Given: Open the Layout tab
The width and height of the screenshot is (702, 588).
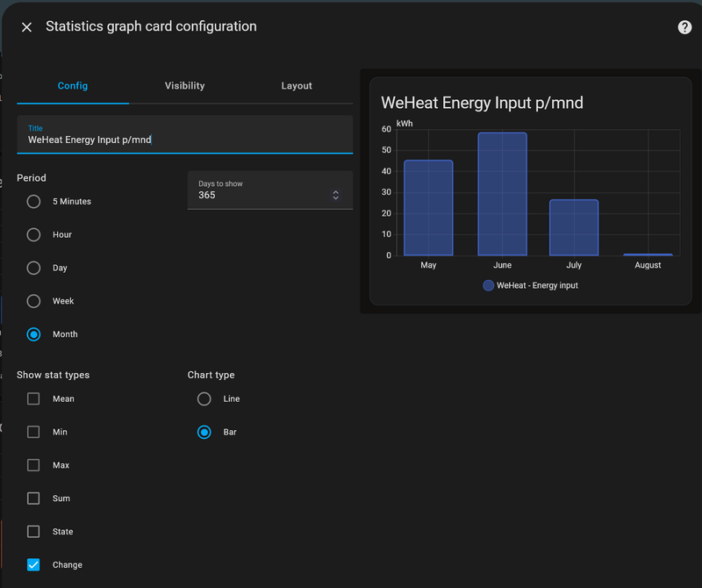Looking at the screenshot, I should 297,86.
